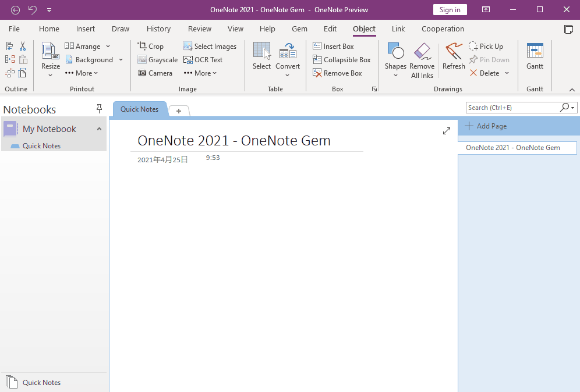
Task: Click the Back arrow in title bar
Action: tap(15, 10)
